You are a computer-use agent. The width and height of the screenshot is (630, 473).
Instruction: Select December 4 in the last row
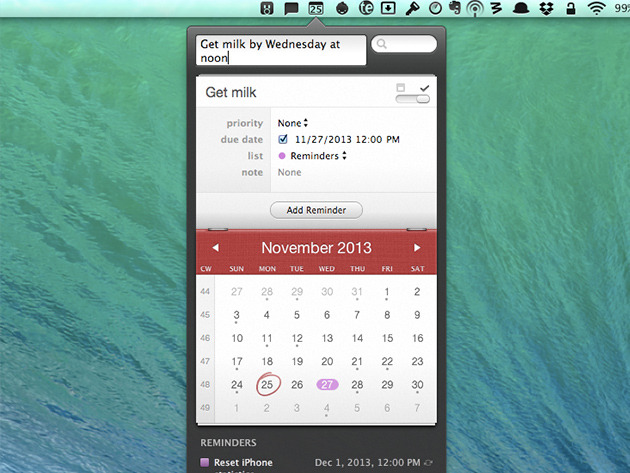click(327, 408)
